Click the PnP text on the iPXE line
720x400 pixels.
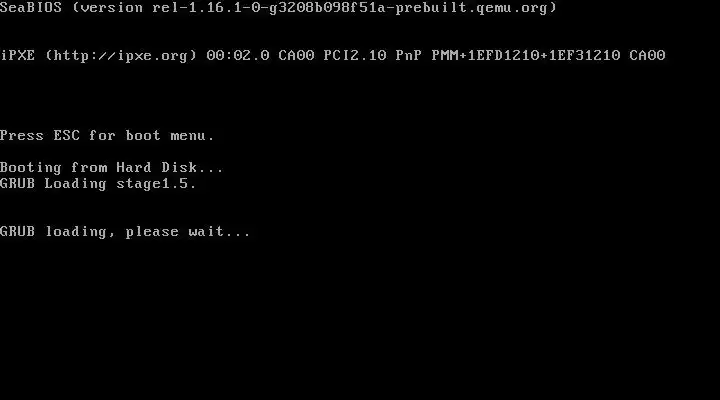pos(409,56)
